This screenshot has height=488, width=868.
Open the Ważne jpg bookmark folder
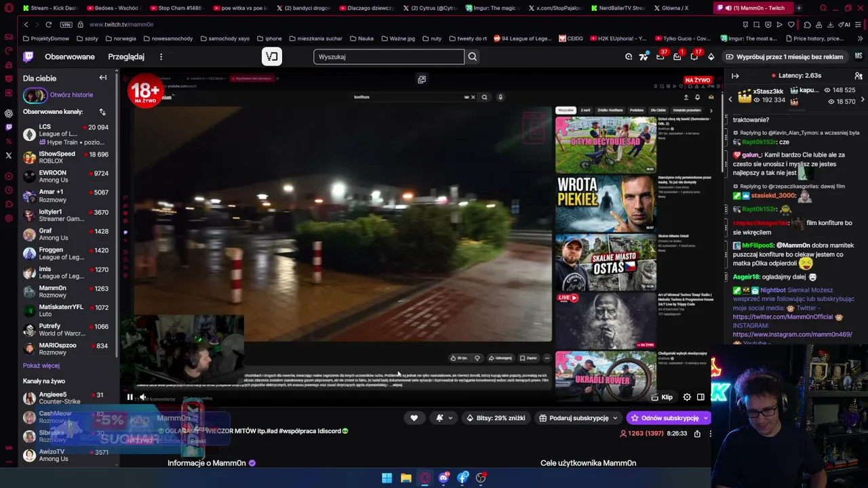398,39
